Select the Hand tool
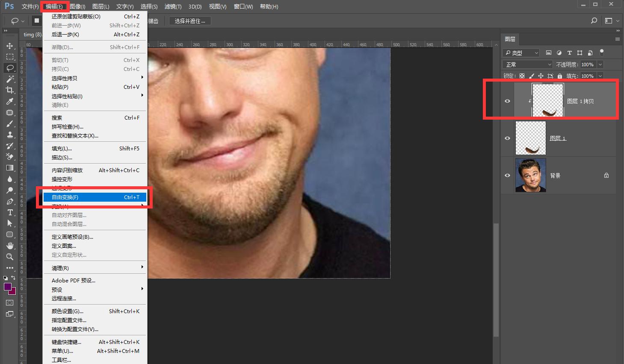624x364 pixels. 10,246
